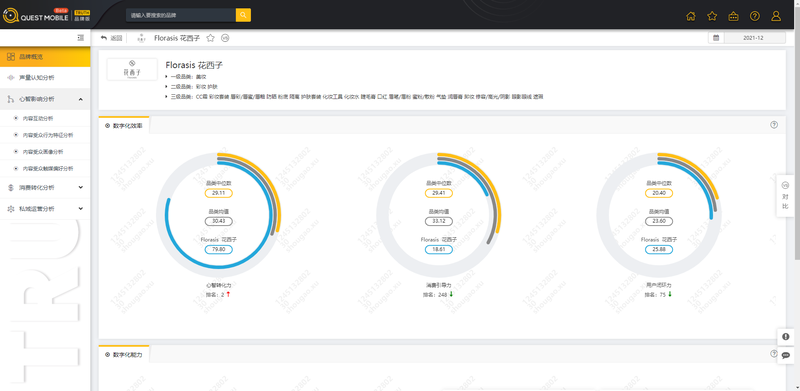Click the brand search input field

coord(181,15)
